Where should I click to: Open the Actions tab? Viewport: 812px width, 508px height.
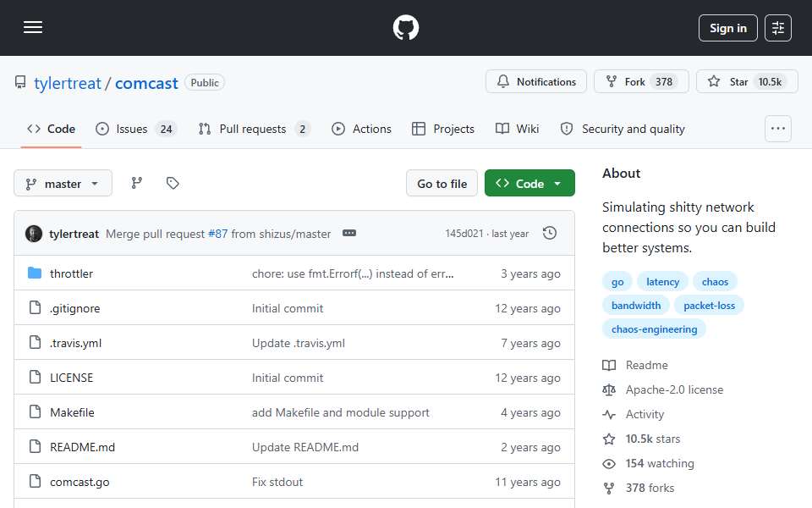361,129
